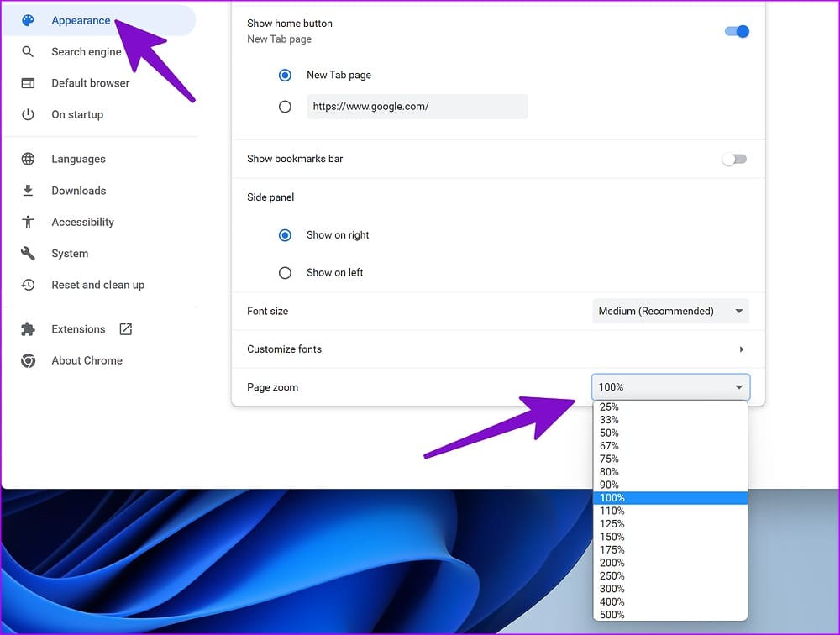840x635 pixels.
Task: Click the System wrench icon
Action: [28, 253]
